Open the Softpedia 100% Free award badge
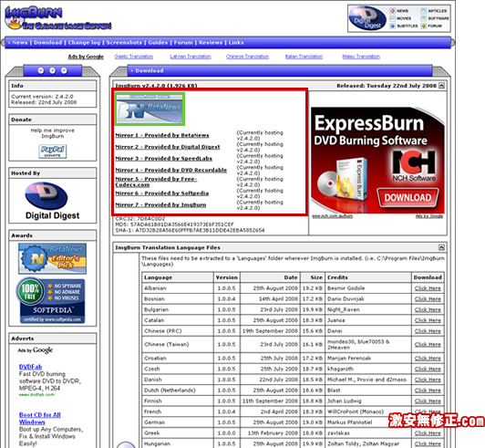 pyautogui.click(x=51, y=300)
